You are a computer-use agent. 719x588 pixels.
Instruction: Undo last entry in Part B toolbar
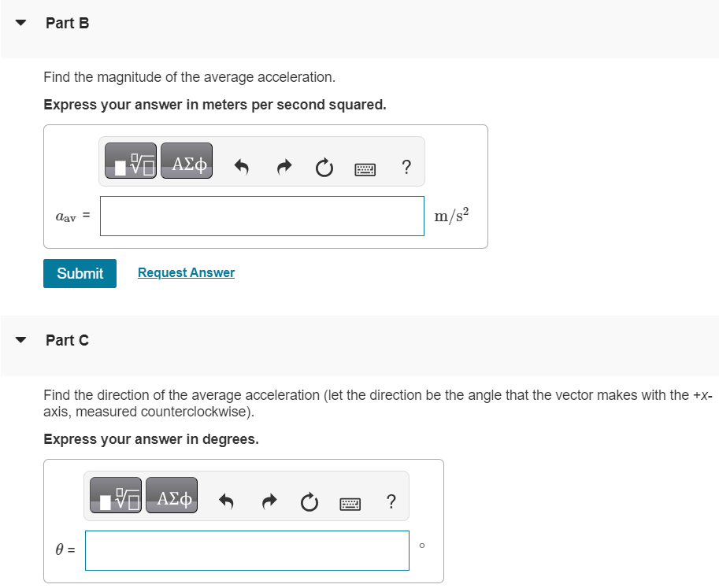241,167
